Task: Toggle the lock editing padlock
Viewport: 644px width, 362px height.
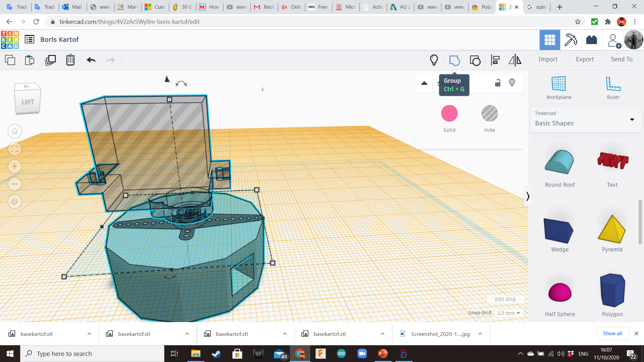Action: pyautogui.click(x=498, y=83)
